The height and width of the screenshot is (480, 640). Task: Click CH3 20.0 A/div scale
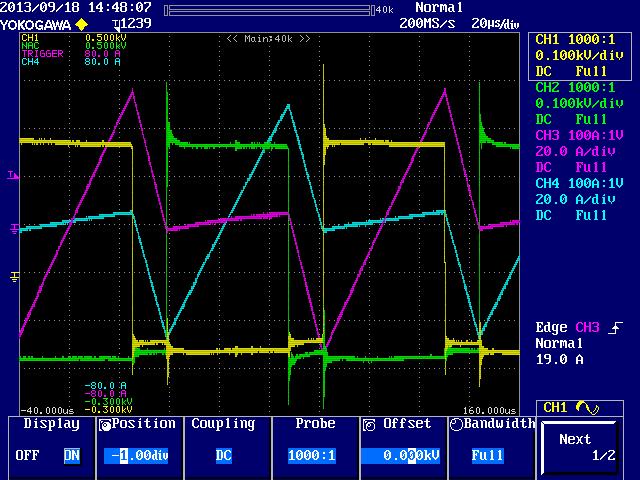click(575, 151)
